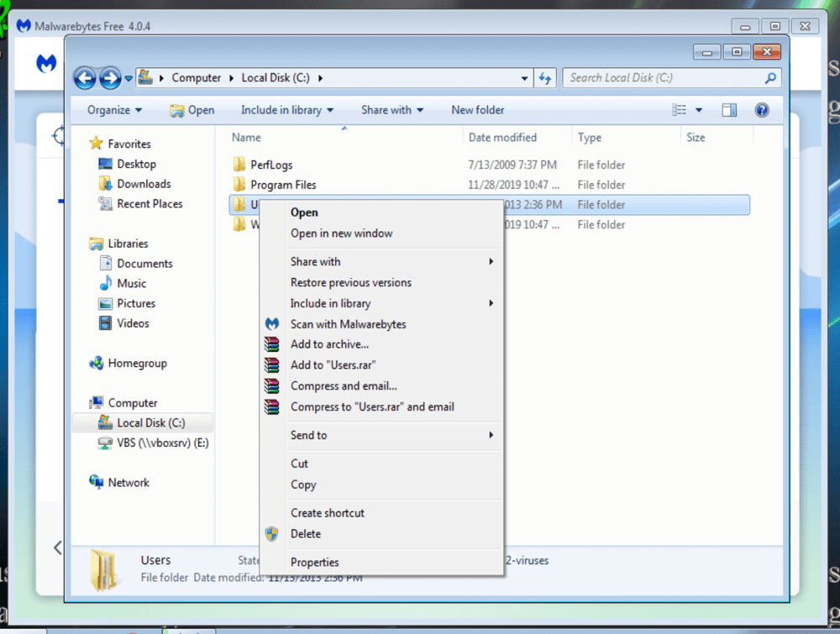Screen dimensions: 840x634
Task: Choose Cut in the context menu
Action: click(x=381, y=464)
